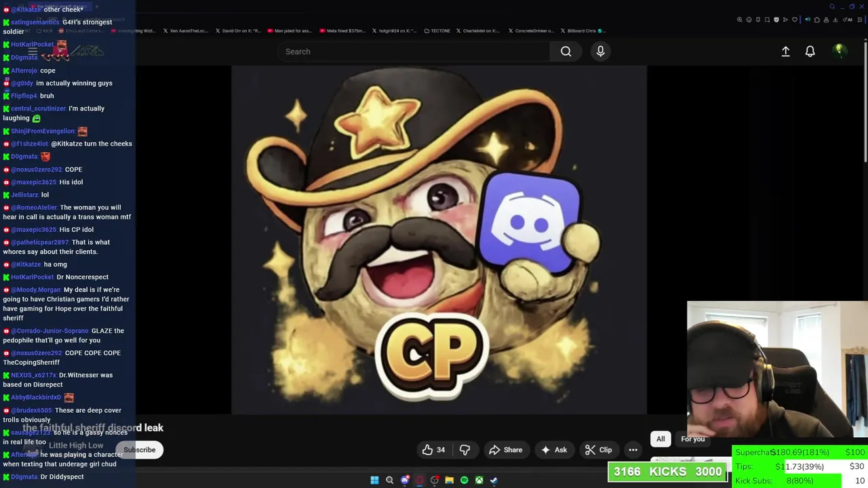868x488 pixels.
Task: Switch to the Opera GX taskbar icon
Action: tap(420, 481)
